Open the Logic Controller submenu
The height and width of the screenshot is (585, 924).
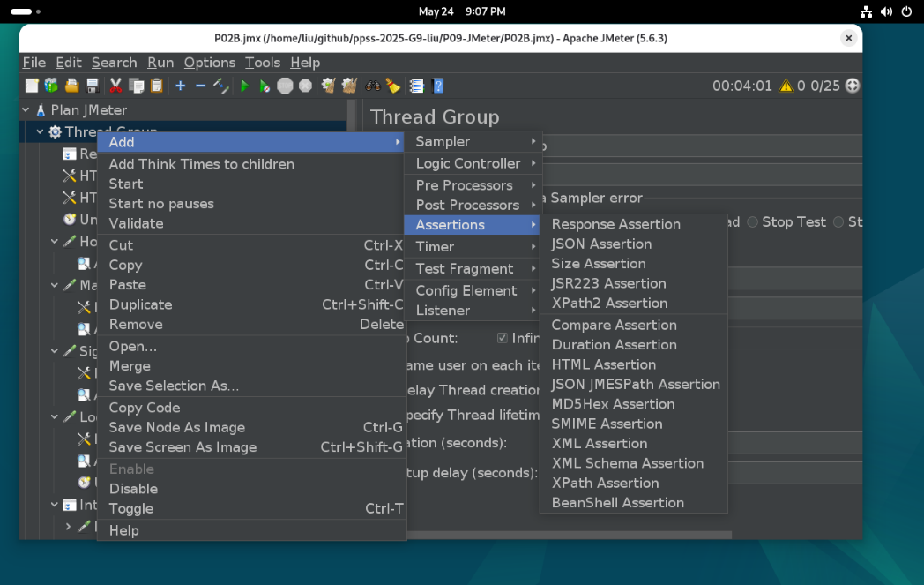[x=473, y=163]
